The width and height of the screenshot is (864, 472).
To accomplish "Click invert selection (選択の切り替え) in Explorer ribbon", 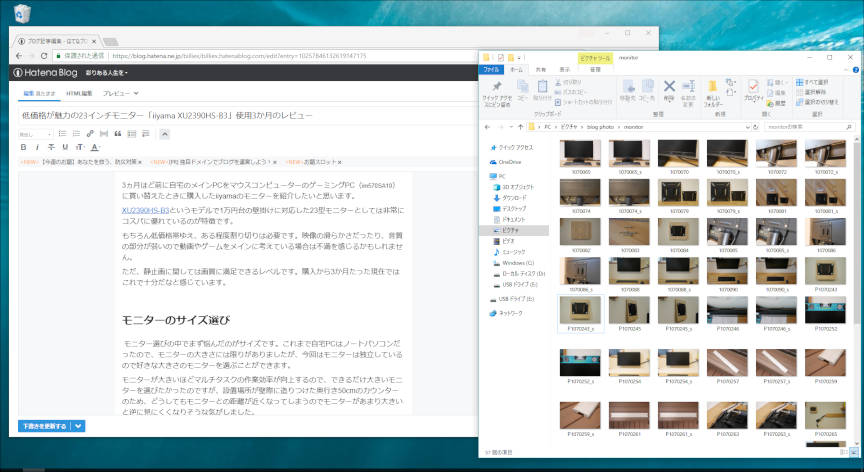I will pos(817,102).
